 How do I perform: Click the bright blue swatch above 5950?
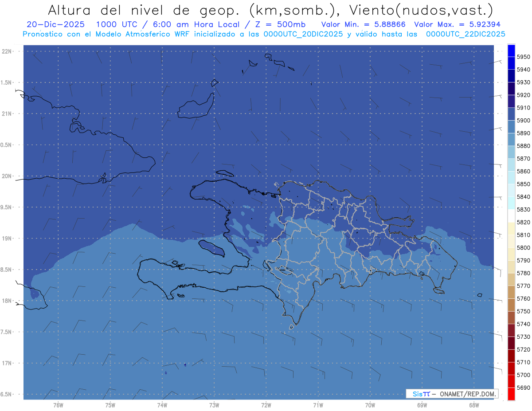[x=511, y=51]
